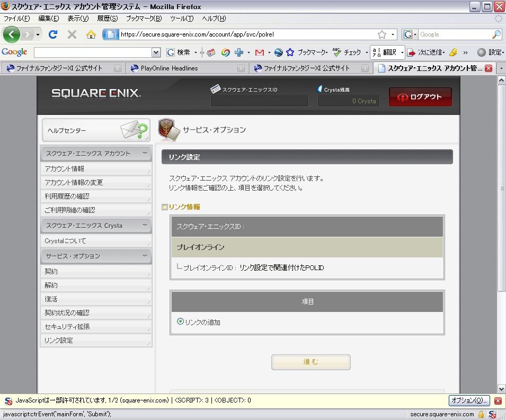Click the NoScript icon in the status bar

492,414
